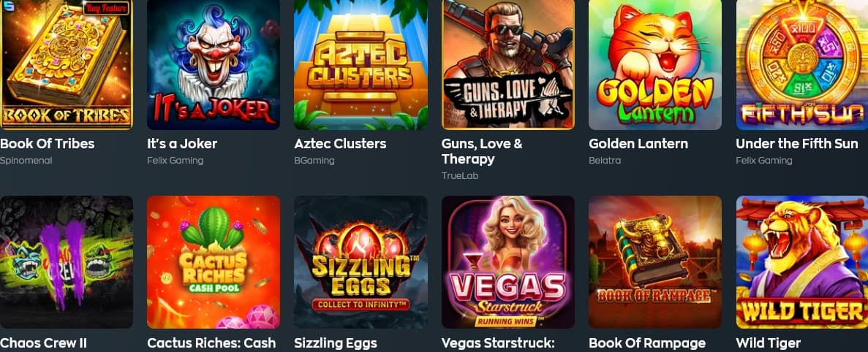Select the Sizzling Eggs game thumbnail
868x352 pixels.
[361, 262]
